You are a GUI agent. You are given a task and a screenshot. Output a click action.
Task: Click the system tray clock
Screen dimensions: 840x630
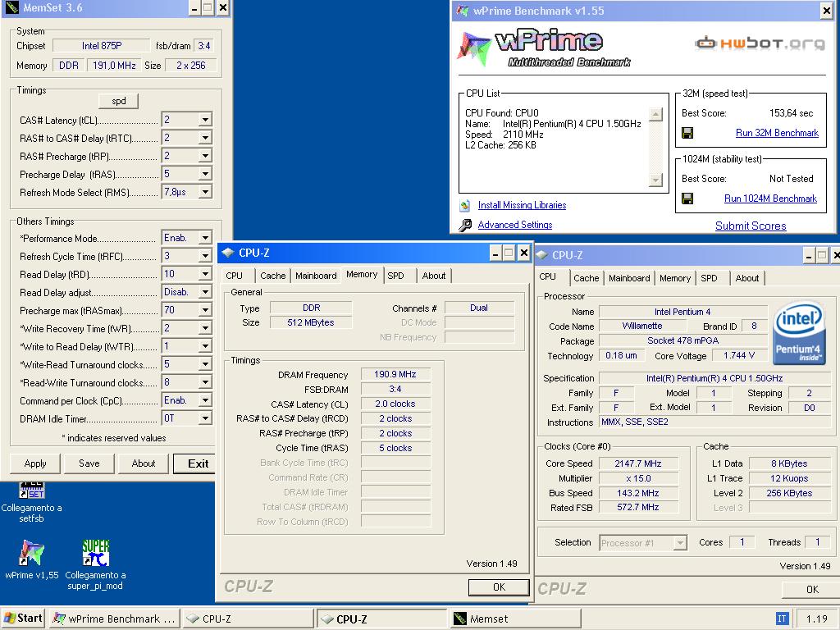pos(816,619)
